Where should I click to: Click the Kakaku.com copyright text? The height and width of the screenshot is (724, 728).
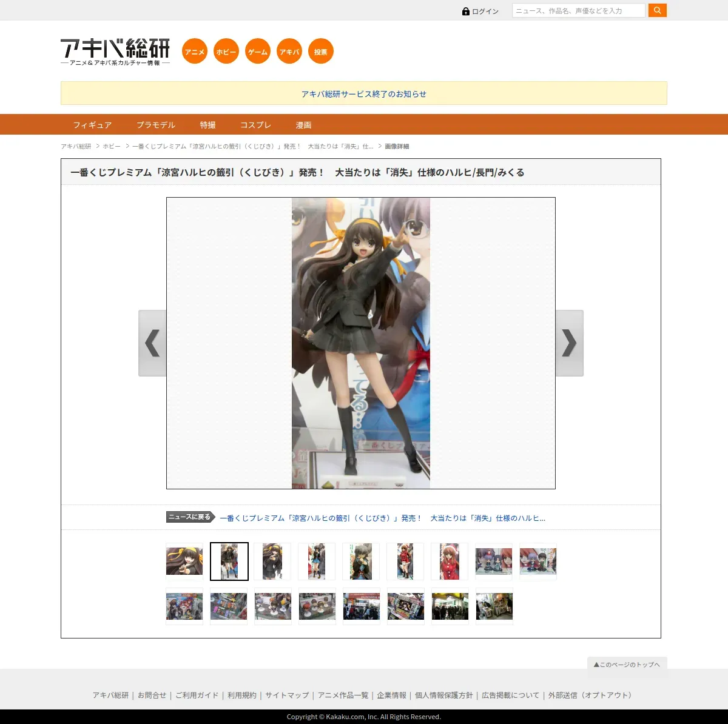[364, 717]
